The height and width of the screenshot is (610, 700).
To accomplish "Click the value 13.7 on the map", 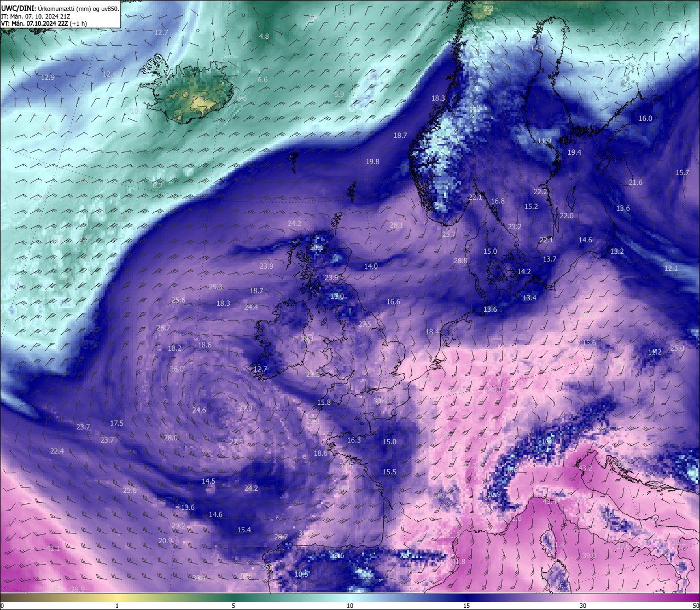I will (550, 259).
